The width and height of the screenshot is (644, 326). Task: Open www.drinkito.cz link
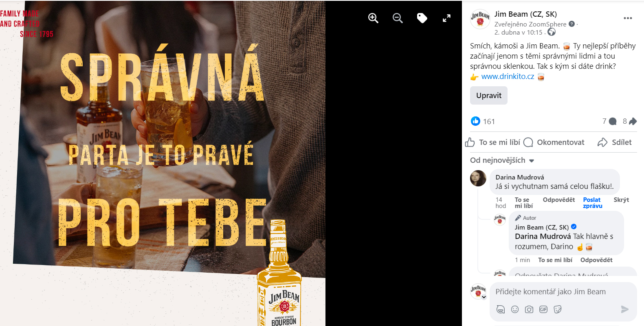tap(508, 77)
